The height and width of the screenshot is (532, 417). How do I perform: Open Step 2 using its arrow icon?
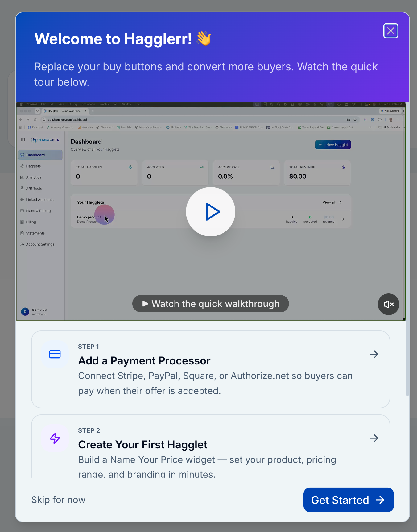point(374,438)
